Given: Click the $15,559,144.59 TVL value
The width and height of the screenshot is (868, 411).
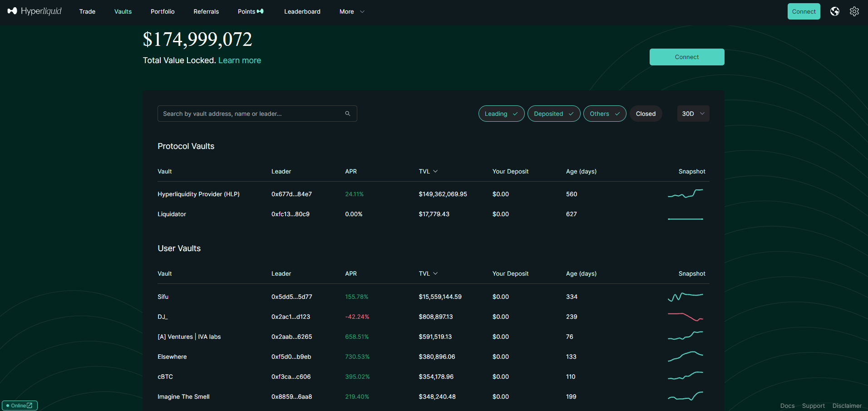Looking at the screenshot, I should (x=440, y=297).
